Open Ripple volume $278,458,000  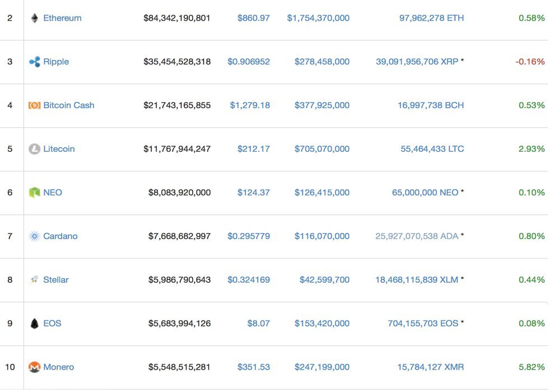[322, 62]
